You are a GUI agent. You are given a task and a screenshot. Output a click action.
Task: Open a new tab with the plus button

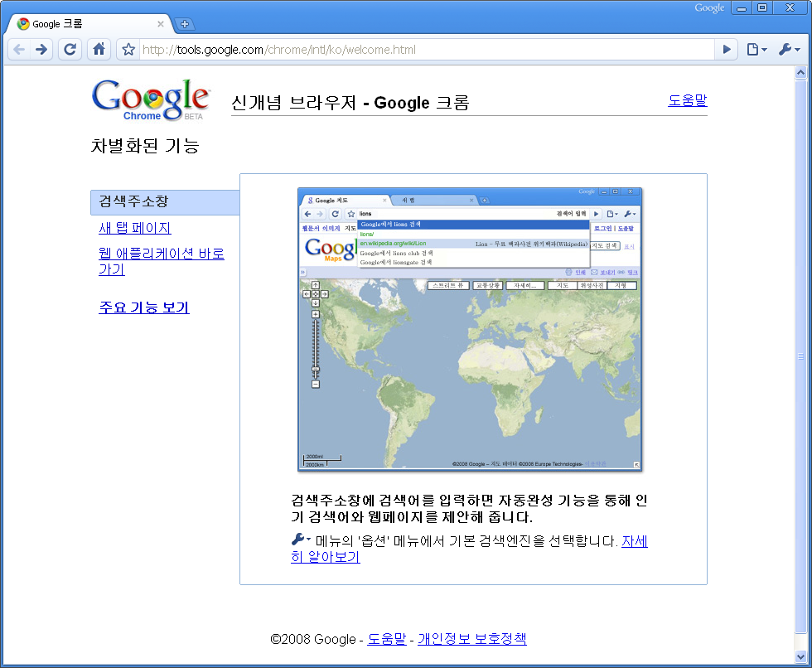point(184,24)
